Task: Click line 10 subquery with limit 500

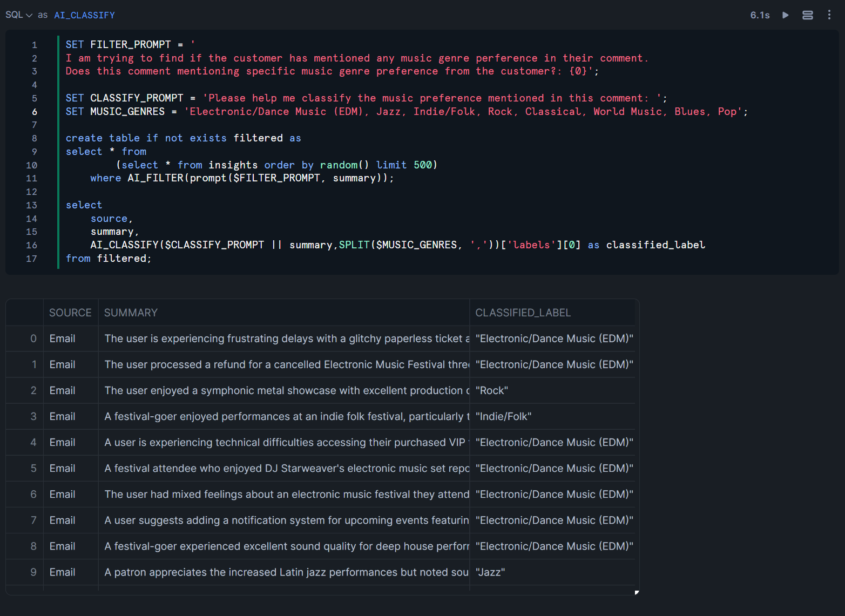Action: point(276,165)
